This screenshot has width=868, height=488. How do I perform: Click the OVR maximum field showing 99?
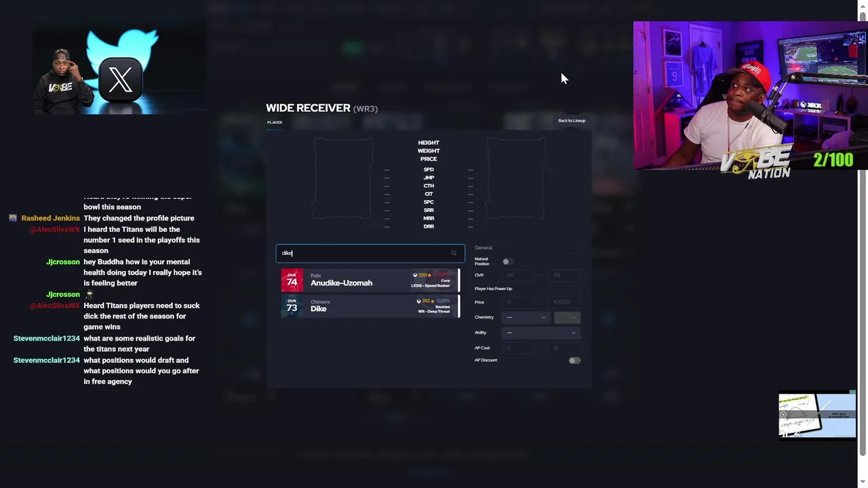565,275
